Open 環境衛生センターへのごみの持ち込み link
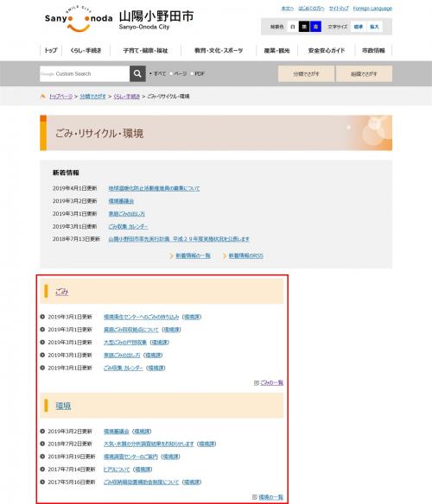Screen dimensions: 432x504 pos(141,317)
